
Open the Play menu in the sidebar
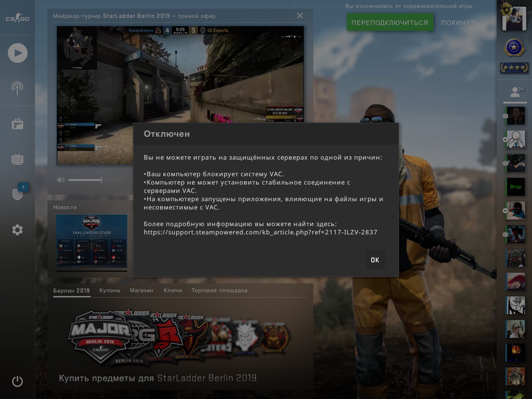[17, 53]
